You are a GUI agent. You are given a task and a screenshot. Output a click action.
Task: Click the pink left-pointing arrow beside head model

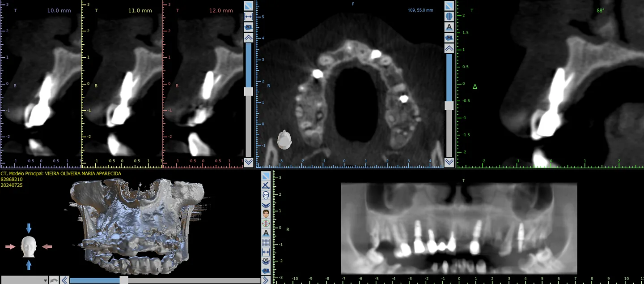(47, 246)
